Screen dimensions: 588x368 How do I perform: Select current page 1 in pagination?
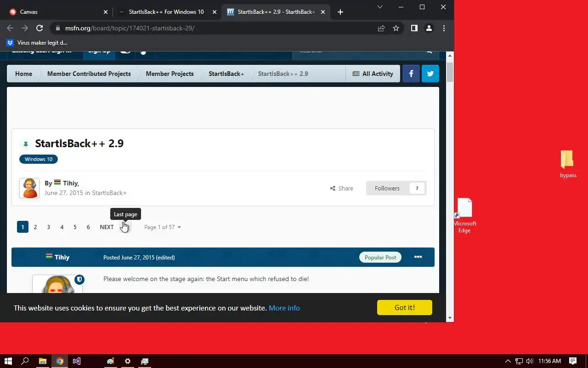tap(23, 227)
